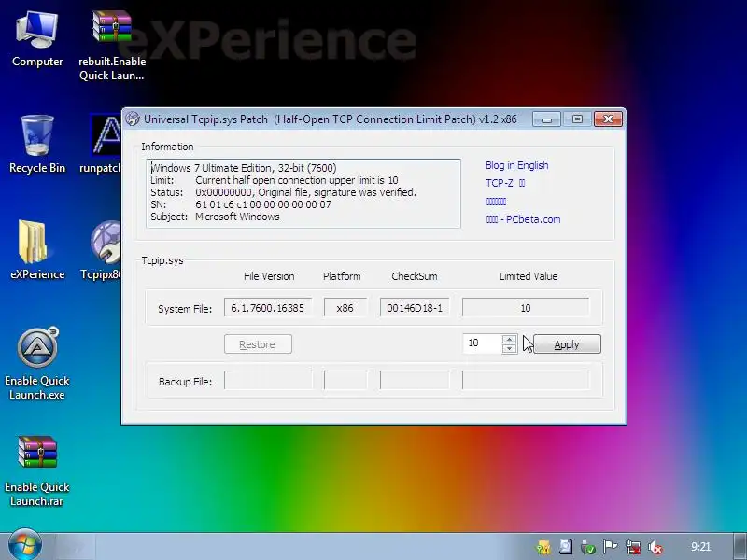Click the Backup File platform field

click(345, 381)
